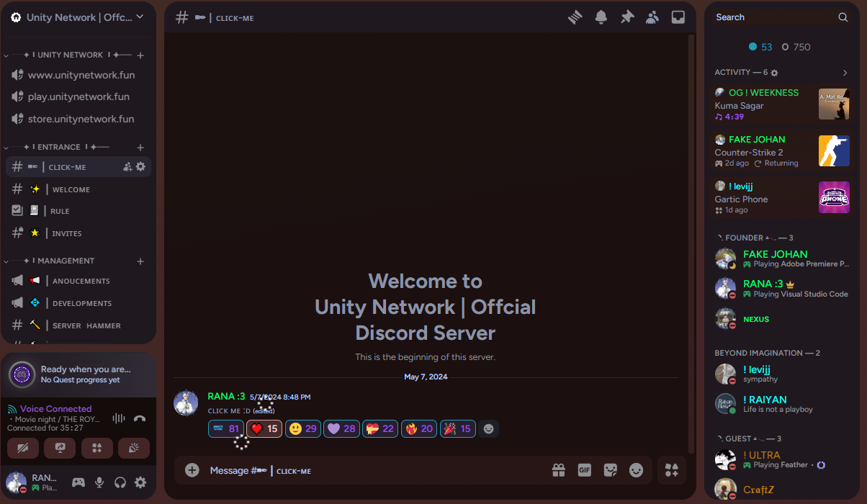
Task: Hide the member list
Action: 652,17
